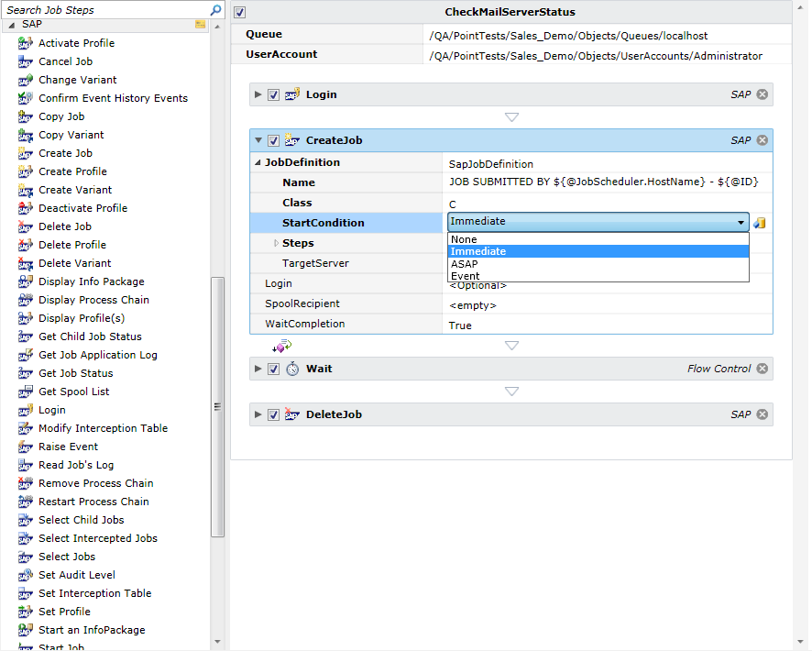The height and width of the screenshot is (651, 812).
Task: Click the Start an InfoPackage icon in the sidebar
Action: pos(26,630)
